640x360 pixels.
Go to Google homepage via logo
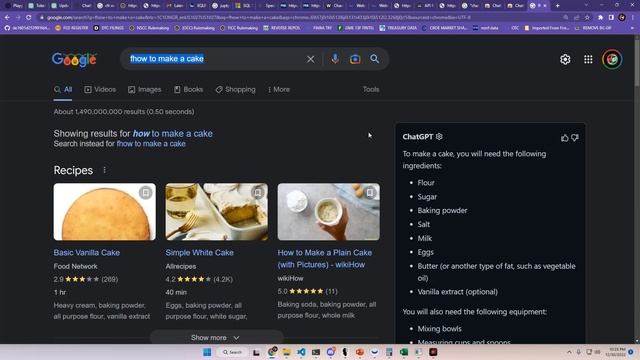pos(74,60)
